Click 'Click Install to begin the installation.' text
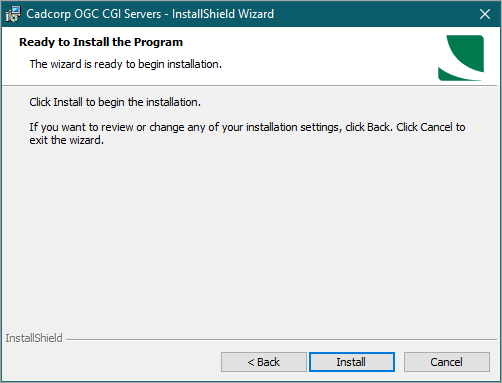This screenshot has width=502, height=383. 115,102
